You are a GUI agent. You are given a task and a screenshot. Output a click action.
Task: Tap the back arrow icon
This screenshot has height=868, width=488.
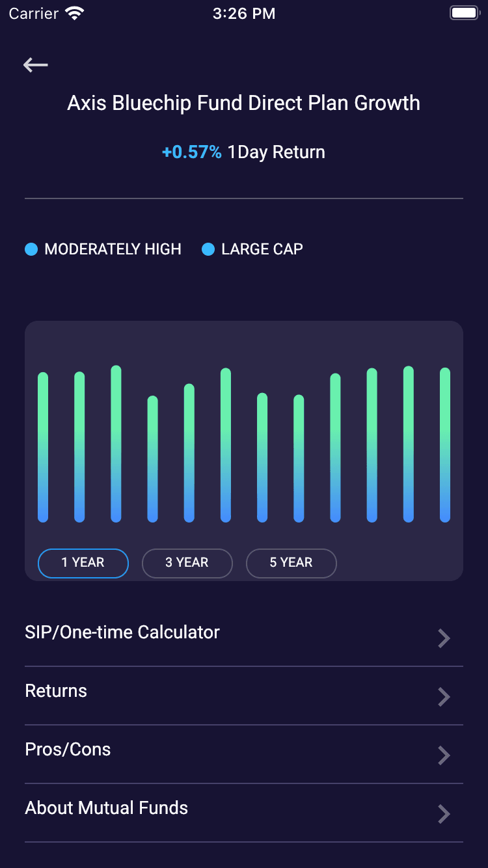(x=36, y=64)
